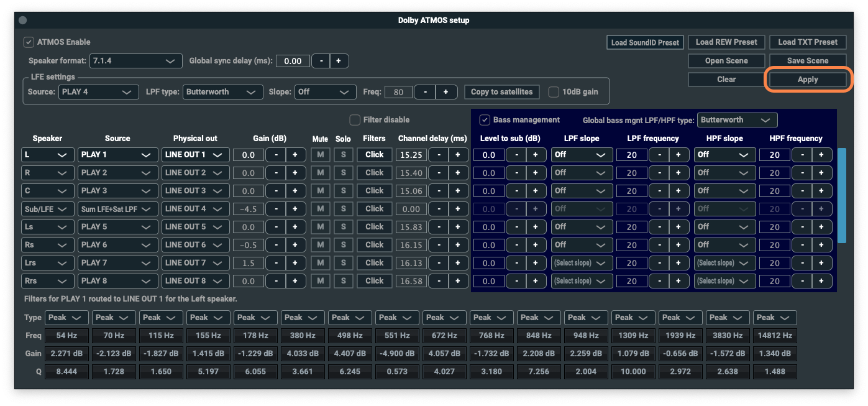Click the LFE Freq 80 field
The height and width of the screenshot is (406, 868).
399,92
